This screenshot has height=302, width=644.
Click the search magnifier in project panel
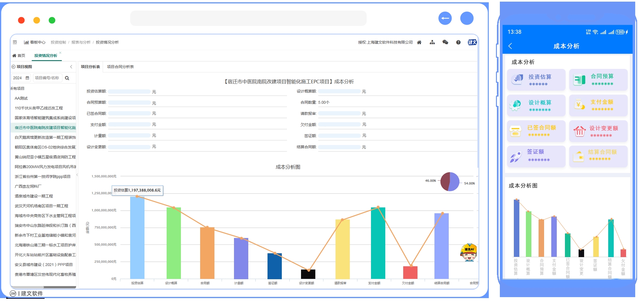(x=67, y=78)
